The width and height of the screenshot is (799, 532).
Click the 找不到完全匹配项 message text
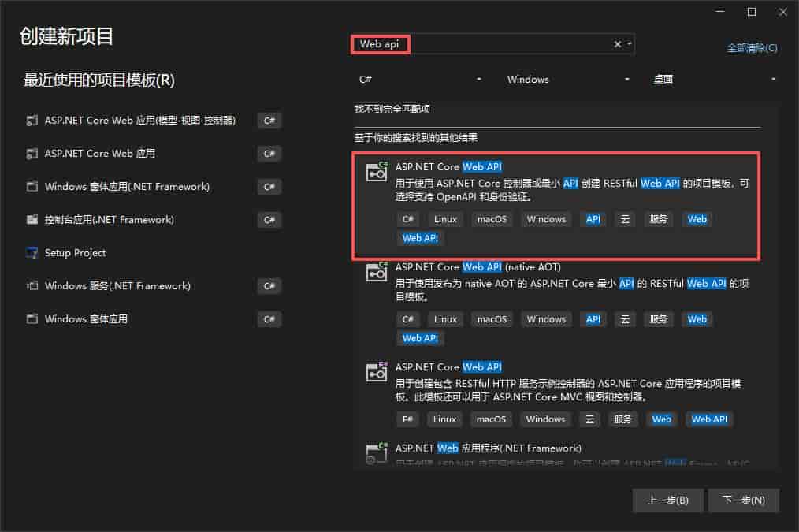click(392, 109)
